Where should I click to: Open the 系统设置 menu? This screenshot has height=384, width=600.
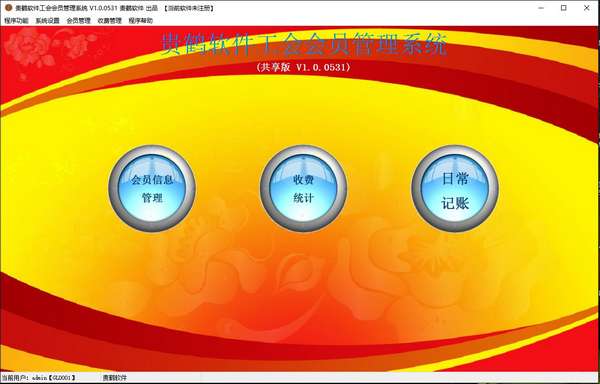click(47, 21)
